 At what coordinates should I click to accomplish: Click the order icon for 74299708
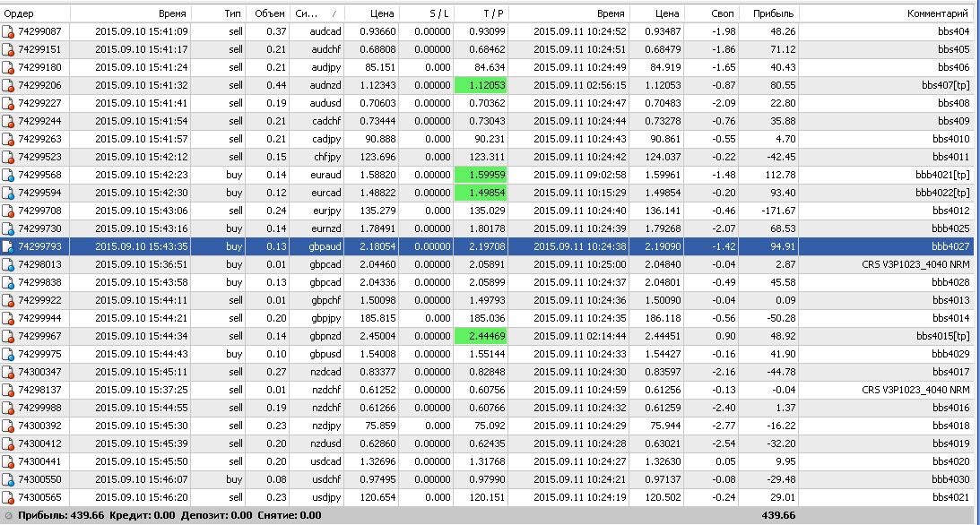pos(8,211)
